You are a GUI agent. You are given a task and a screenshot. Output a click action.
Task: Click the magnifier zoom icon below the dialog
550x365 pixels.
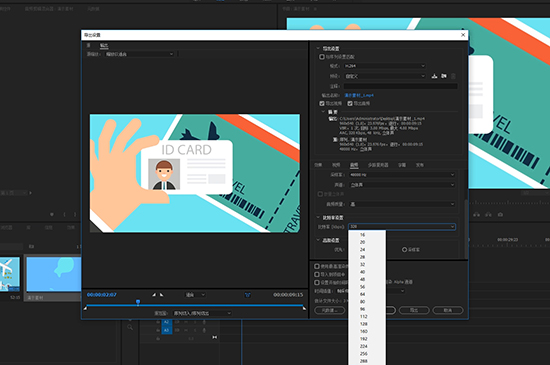(x=130, y=327)
